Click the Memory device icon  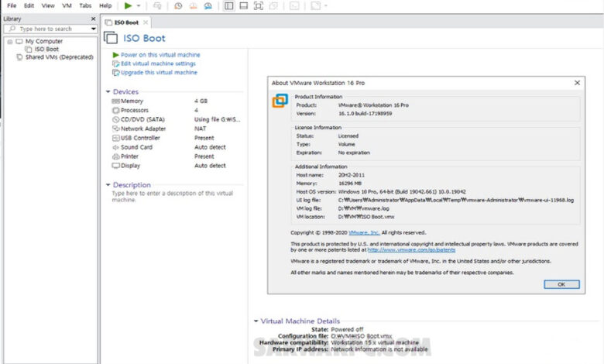tap(115, 101)
